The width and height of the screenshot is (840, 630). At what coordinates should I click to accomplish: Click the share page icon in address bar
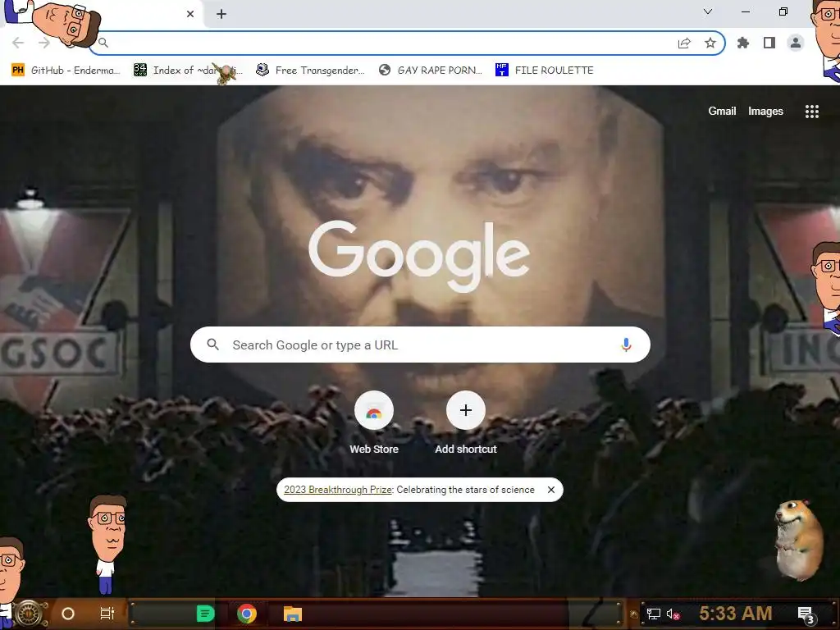point(684,43)
